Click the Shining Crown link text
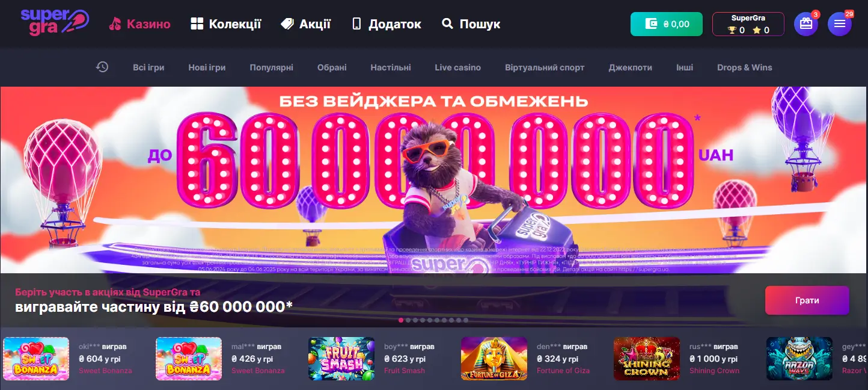Screen dimensions: 868x390 pos(714,371)
